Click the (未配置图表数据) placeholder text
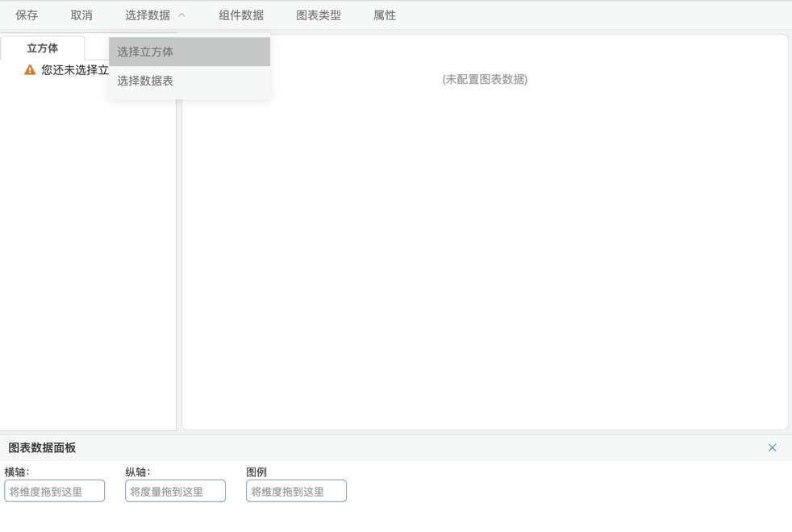792x532 pixels. click(485, 79)
